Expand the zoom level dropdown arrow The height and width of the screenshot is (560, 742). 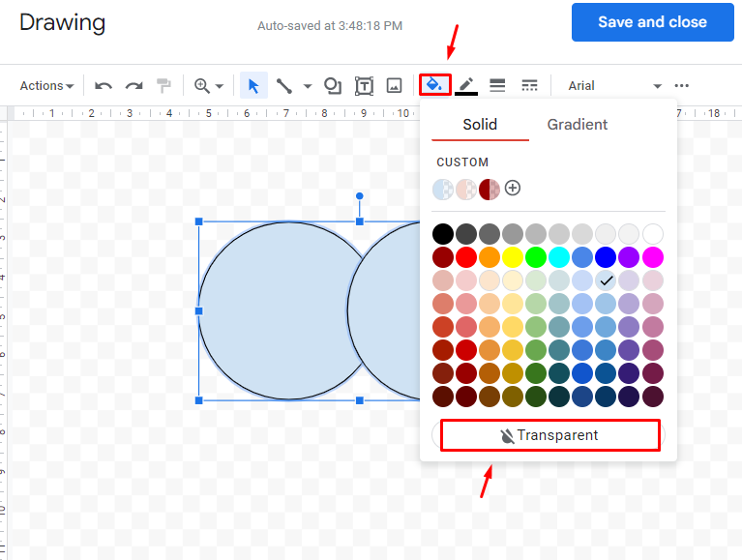click(219, 86)
